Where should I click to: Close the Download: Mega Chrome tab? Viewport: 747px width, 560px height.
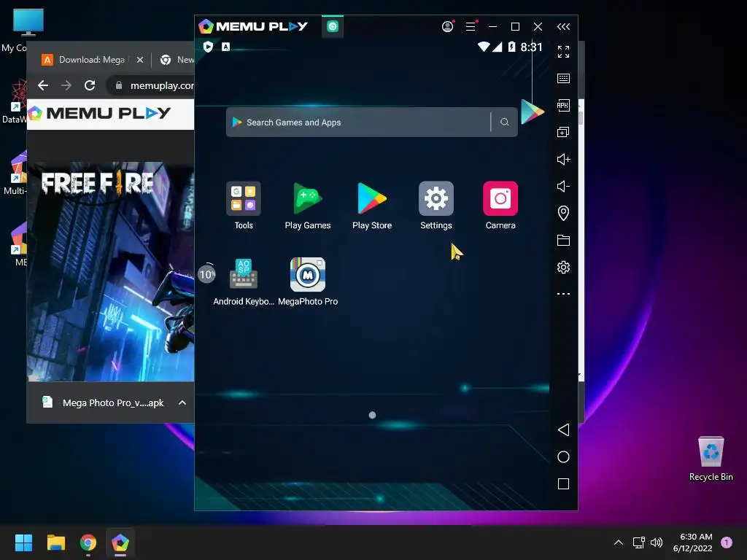pos(139,60)
